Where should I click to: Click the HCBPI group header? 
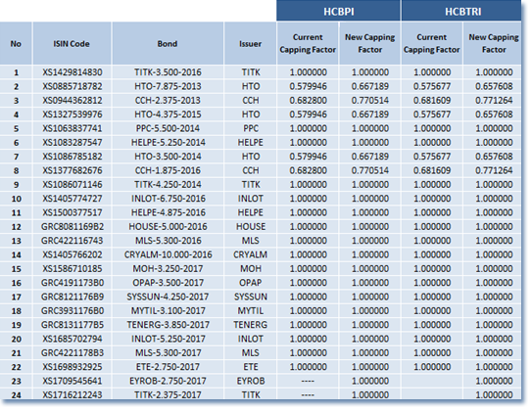[x=339, y=11]
